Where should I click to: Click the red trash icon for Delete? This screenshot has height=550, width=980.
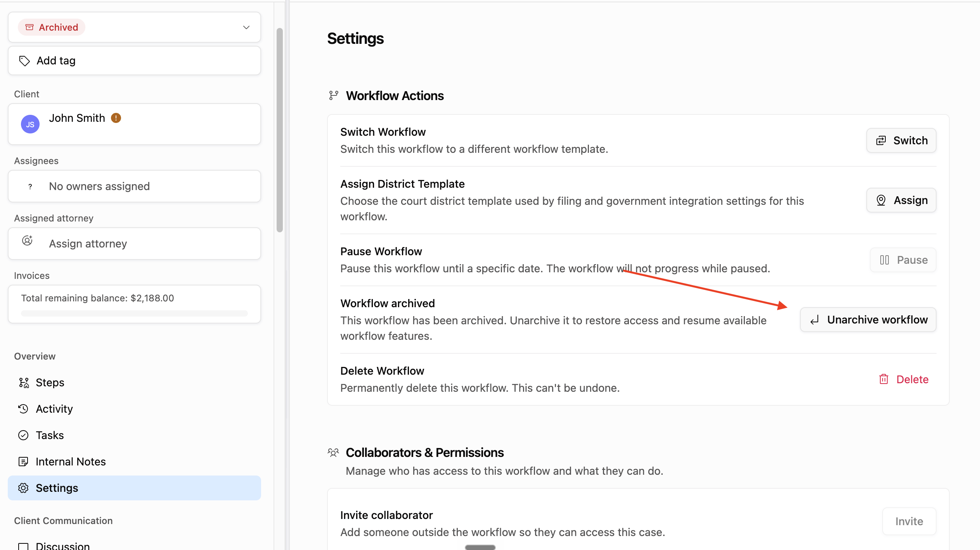(x=883, y=379)
